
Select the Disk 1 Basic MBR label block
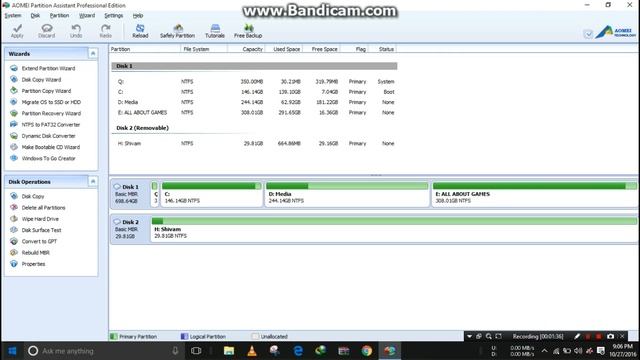click(x=130, y=193)
